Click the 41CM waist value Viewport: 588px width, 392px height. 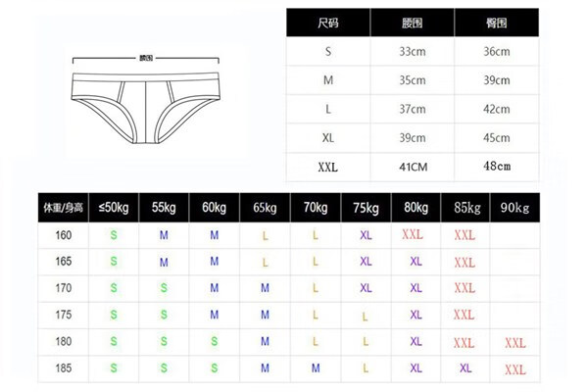pos(413,167)
